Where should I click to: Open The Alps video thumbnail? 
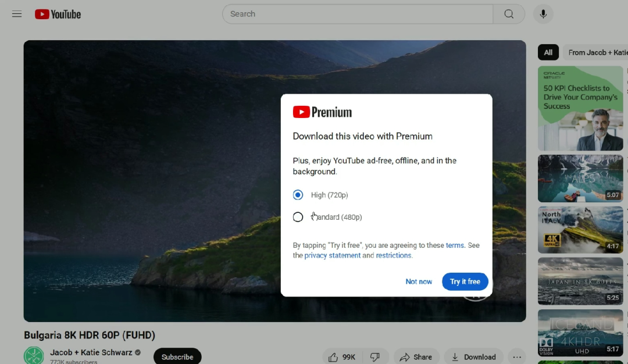(580, 179)
